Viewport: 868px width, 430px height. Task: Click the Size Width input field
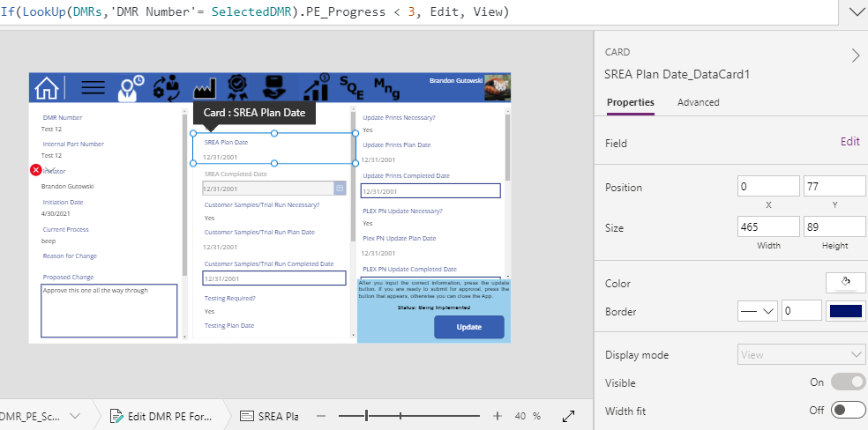tap(768, 226)
